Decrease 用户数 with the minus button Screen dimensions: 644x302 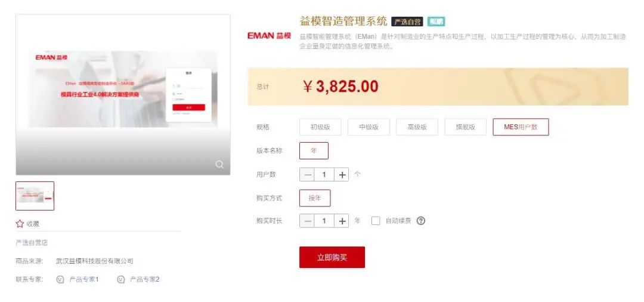(x=307, y=175)
